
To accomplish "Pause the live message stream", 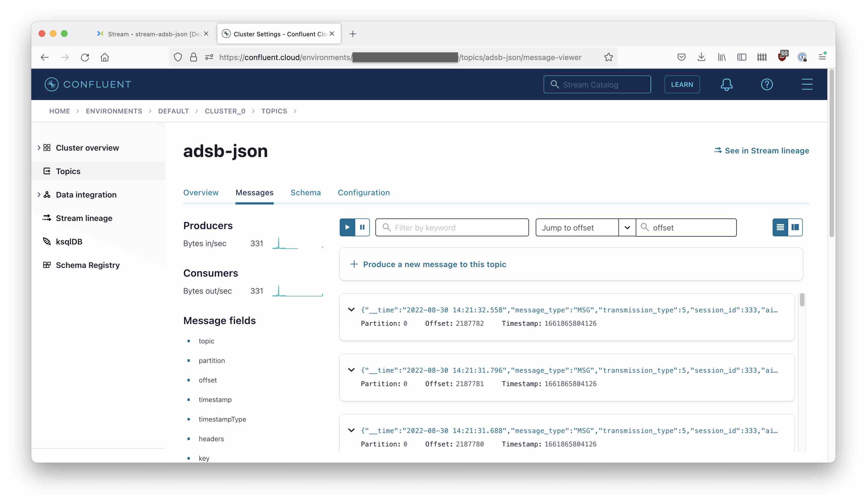I will (362, 227).
